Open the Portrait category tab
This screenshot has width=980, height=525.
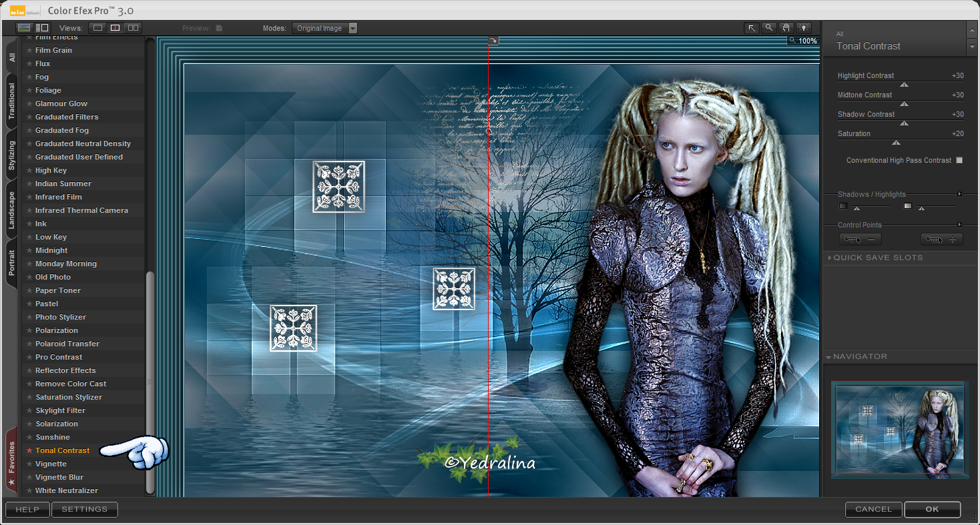(11, 262)
